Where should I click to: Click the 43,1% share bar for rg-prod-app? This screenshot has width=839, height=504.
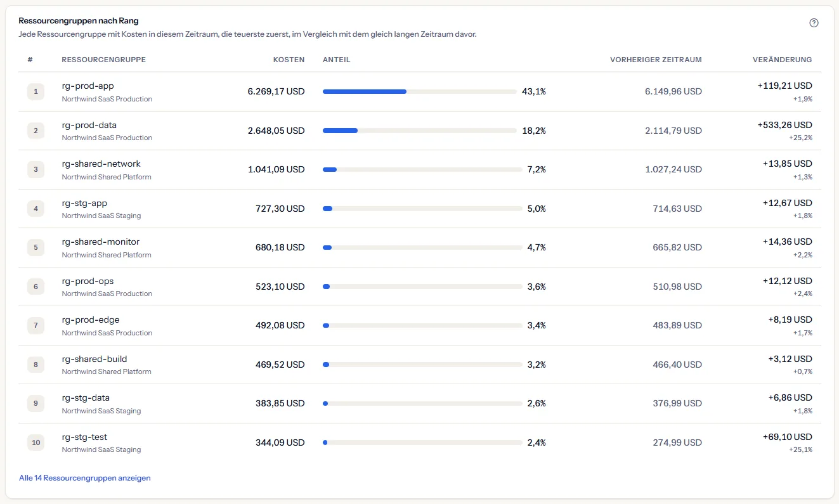[419, 91]
